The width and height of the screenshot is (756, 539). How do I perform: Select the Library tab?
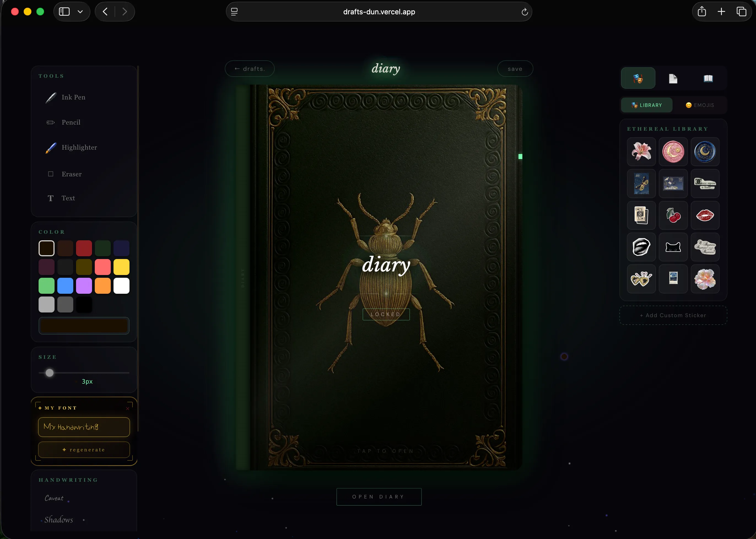click(646, 105)
